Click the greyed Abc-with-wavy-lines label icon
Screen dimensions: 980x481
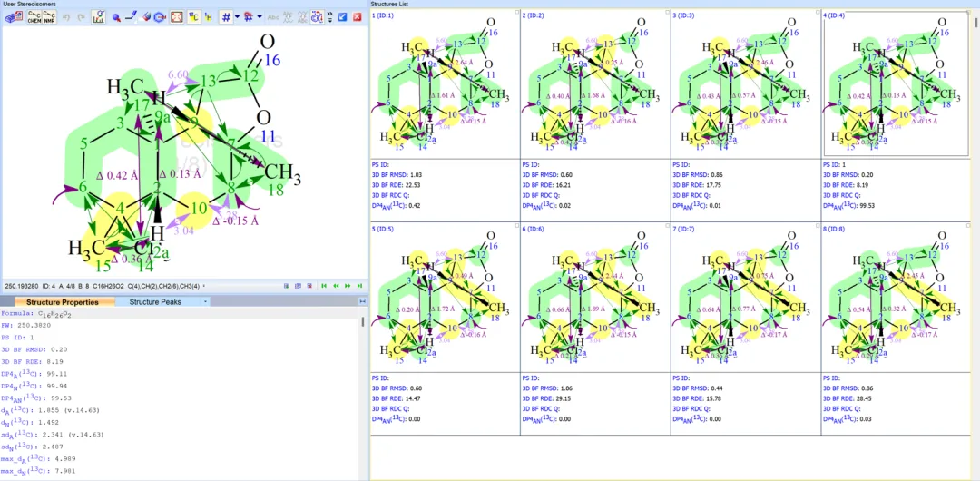pos(288,17)
